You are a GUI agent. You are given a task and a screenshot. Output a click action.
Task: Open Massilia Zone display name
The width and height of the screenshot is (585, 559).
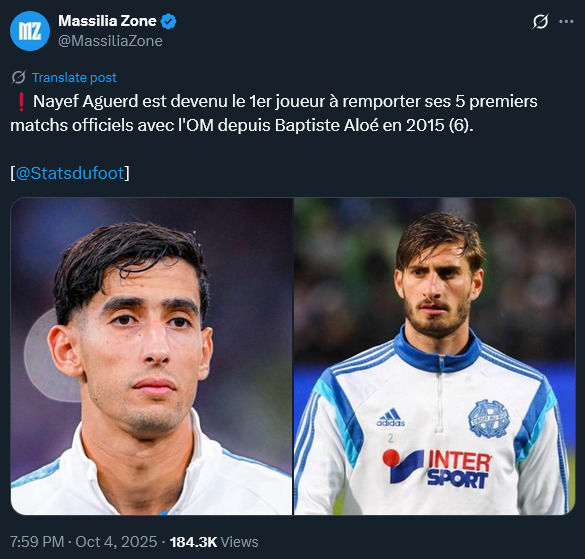click(x=107, y=21)
